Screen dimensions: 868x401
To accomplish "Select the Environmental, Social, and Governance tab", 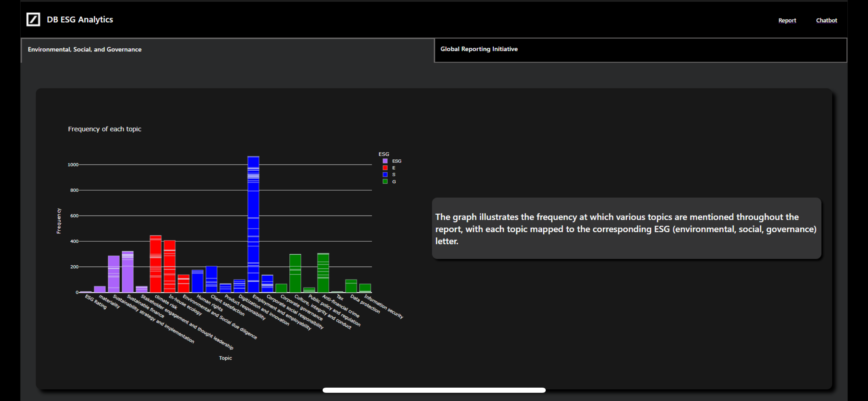I will click(x=85, y=49).
